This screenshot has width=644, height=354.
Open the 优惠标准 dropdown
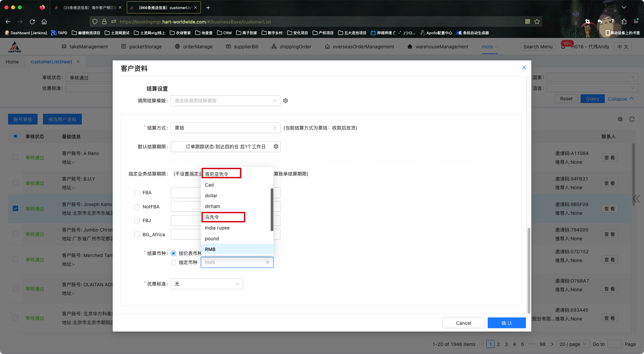point(207,284)
